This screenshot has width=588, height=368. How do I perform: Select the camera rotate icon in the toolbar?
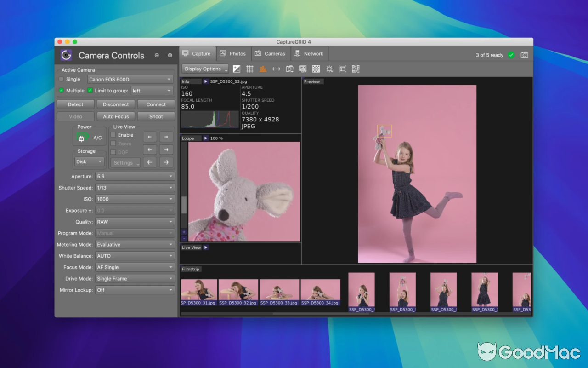(289, 69)
